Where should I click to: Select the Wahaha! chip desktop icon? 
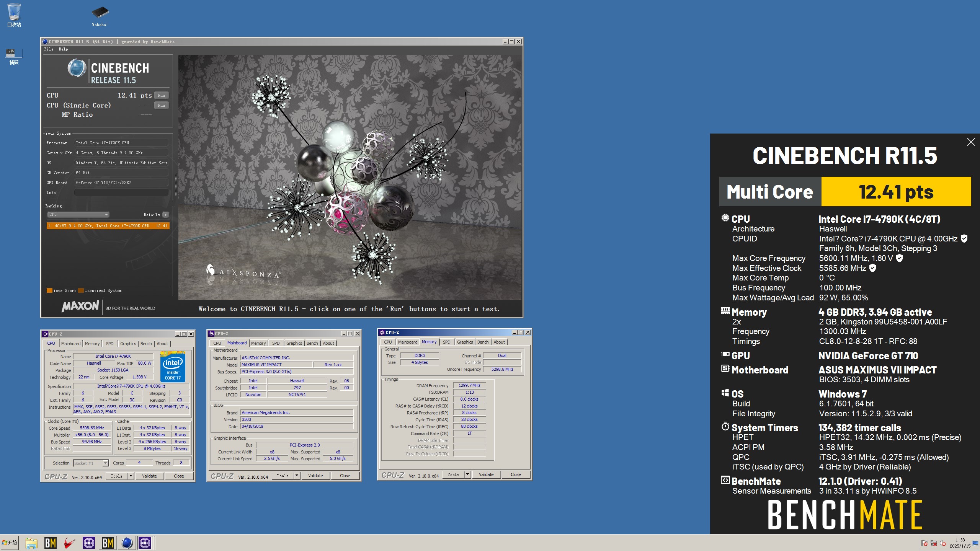(100, 15)
